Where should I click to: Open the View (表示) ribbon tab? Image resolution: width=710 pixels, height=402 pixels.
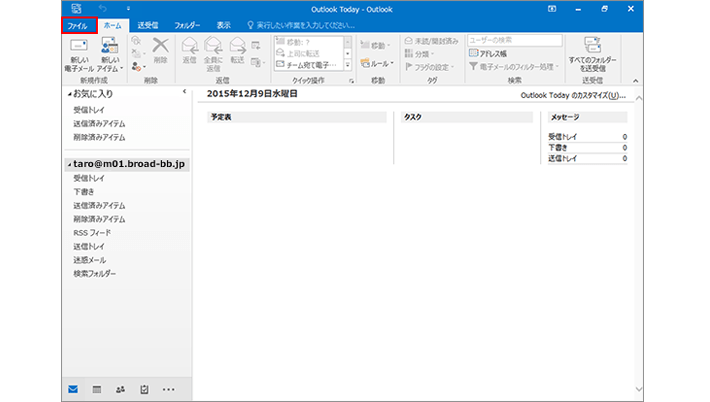(224, 24)
